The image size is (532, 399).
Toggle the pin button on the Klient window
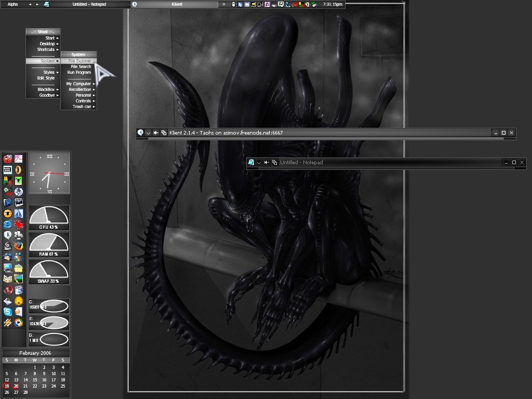tap(156, 132)
